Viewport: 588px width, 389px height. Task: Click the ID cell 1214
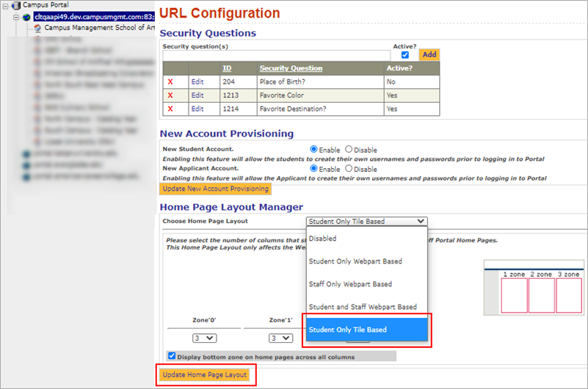[x=238, y=109]
